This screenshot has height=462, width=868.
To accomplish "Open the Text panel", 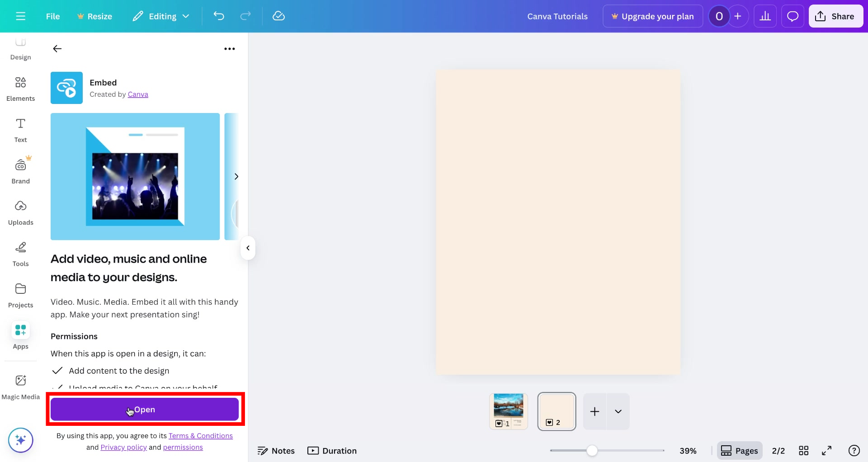I will pos(20,130).
